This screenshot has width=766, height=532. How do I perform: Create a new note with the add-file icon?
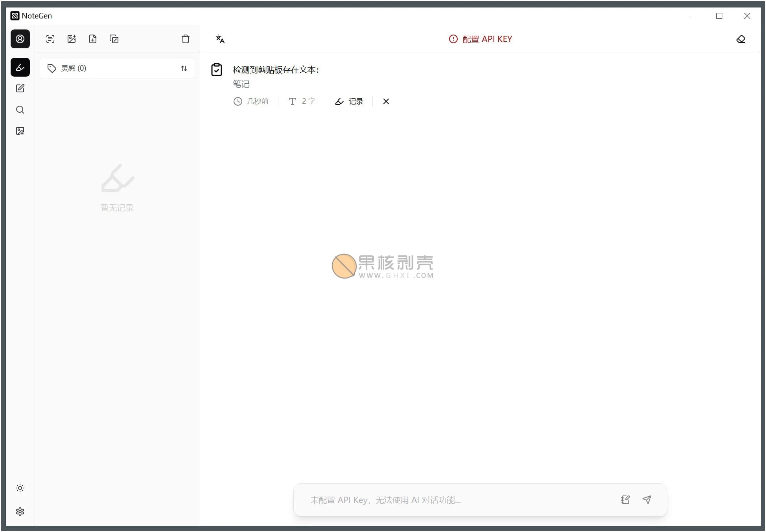click(93, 39)
